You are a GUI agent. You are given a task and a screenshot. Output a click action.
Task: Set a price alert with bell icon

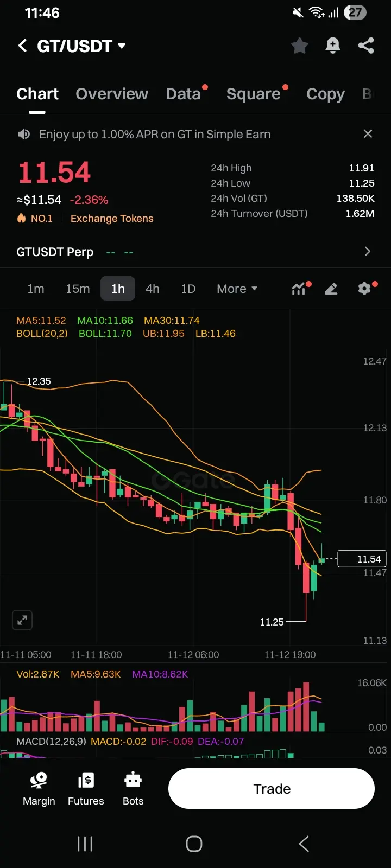pyautogui.click(x=333, y=46)
